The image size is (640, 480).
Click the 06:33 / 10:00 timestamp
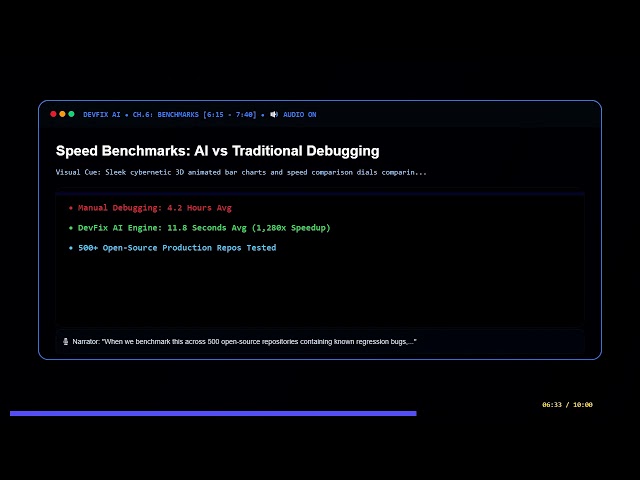pos(567,404)
